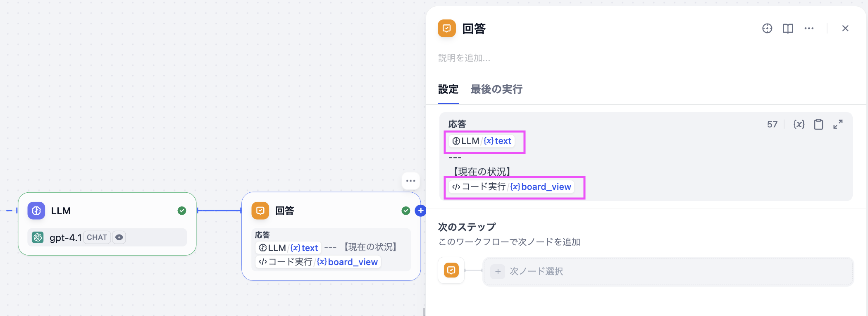Close the 回答 settings panel
Viewport: 868px width, 316px height.
[845, 28]
